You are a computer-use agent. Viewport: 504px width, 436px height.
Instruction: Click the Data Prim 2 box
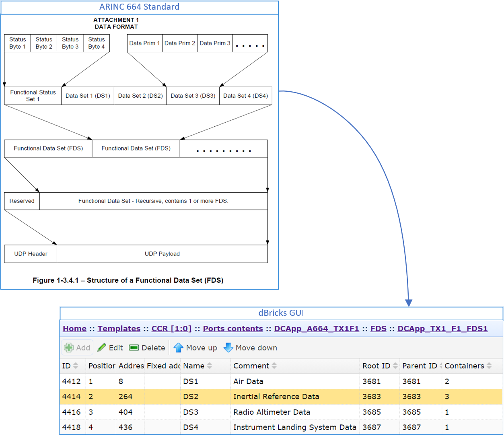[x=180, y=43]
